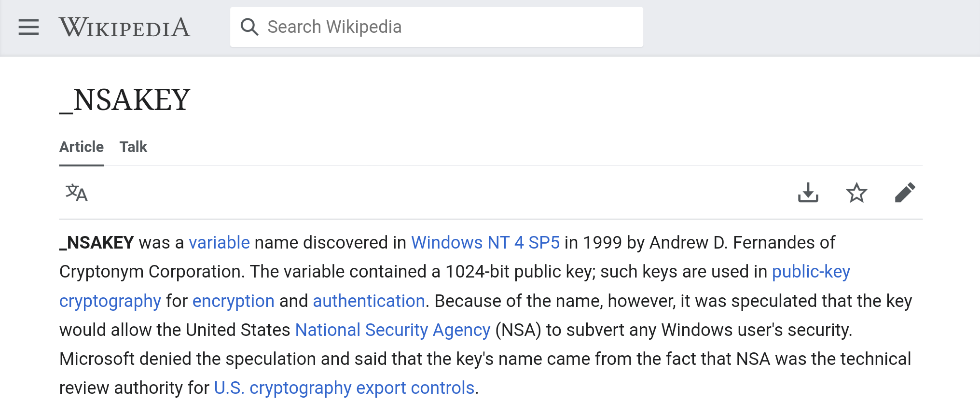The height and width of the screenshot is (417, 980).
Task: Open the "variable" link
Action: coord(219,242)
